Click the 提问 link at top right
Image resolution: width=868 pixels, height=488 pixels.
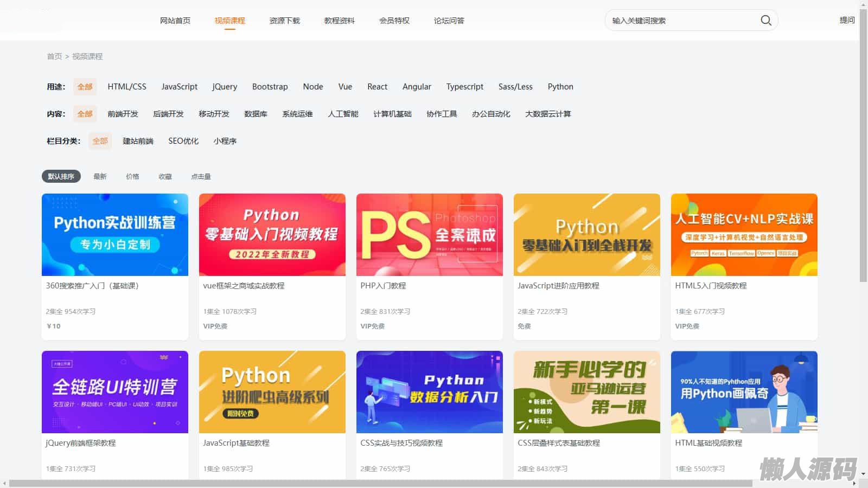(x=847, y=20)
